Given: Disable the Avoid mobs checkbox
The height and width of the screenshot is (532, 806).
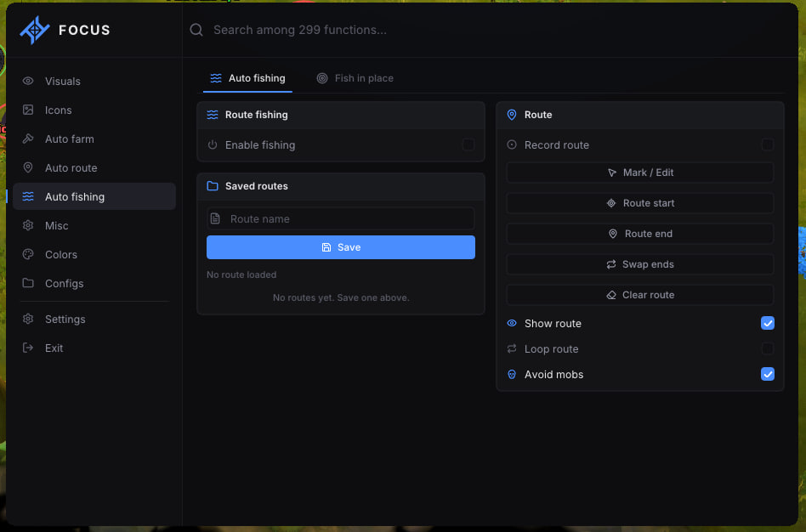Looking at the screenshot, I should point(767,374).
